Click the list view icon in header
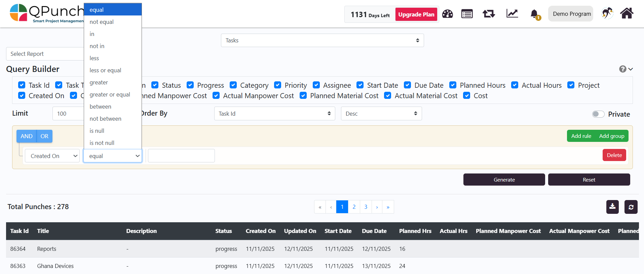The height and width of the screenshot is (274, 644). [x=467, y=14]
